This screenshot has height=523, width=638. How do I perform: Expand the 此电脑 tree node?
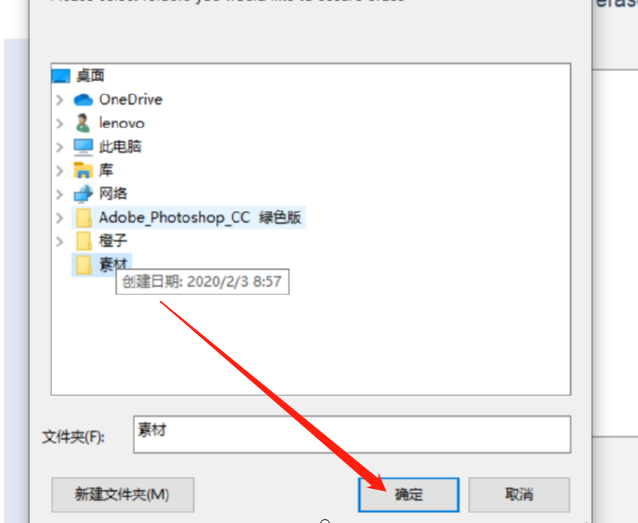(60, 147)
